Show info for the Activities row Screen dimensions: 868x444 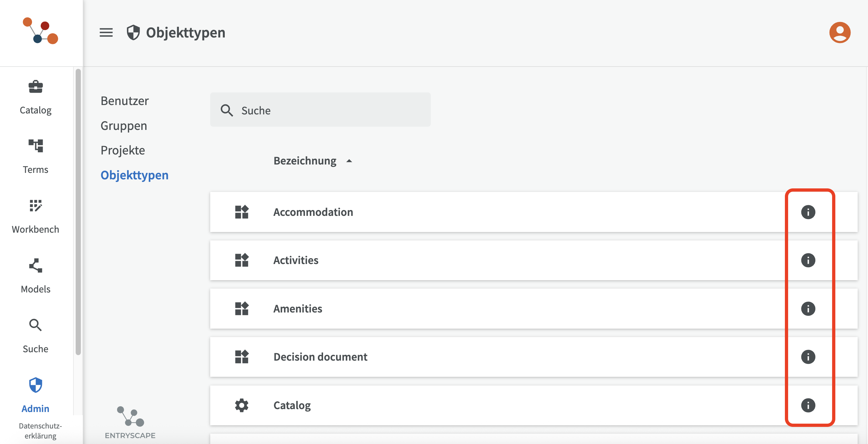coord(808,260)
